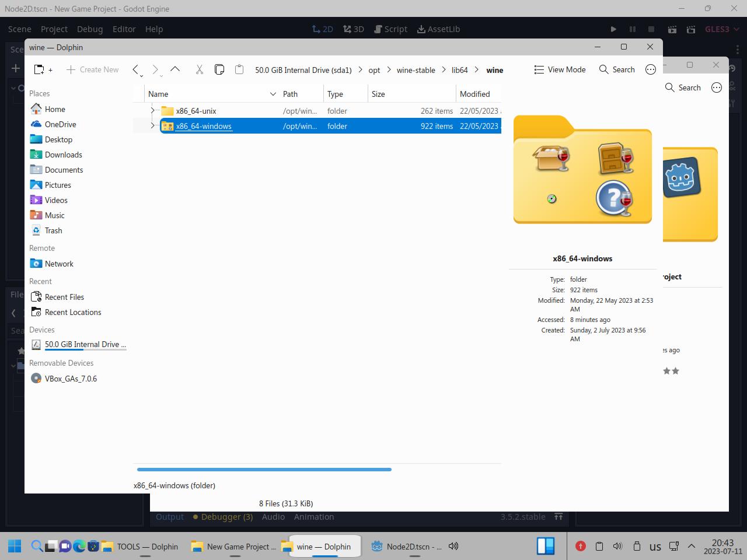Open the Editor menu in Godot
747x560 pixels.
[124, 29]
